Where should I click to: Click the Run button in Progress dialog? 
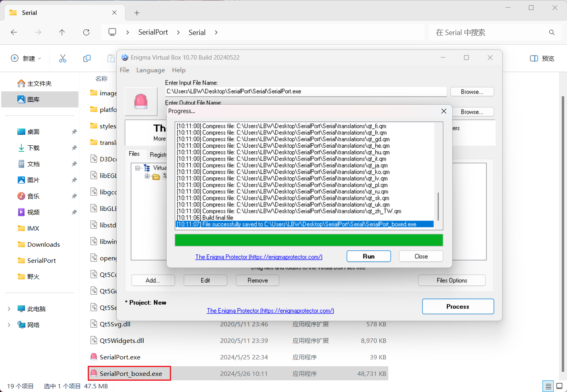coord(369,256)
